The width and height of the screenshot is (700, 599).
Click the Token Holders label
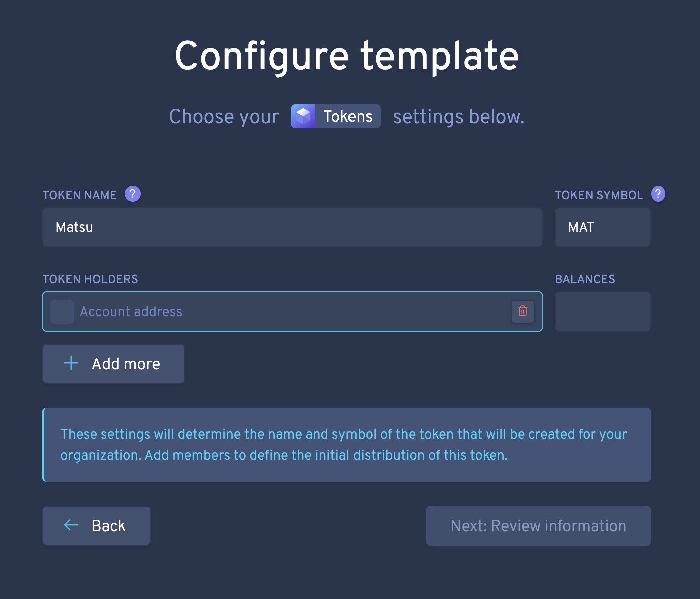pos(90,279)
